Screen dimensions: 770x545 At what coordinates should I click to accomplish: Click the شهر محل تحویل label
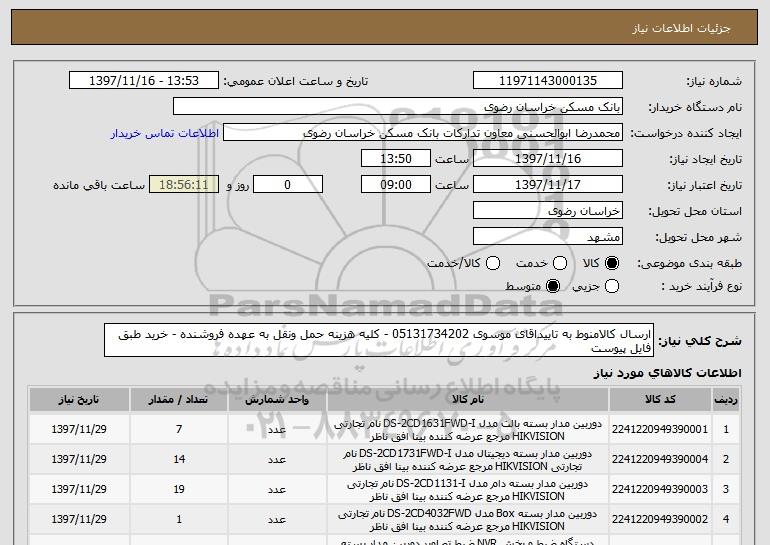(x=699, y=237)
